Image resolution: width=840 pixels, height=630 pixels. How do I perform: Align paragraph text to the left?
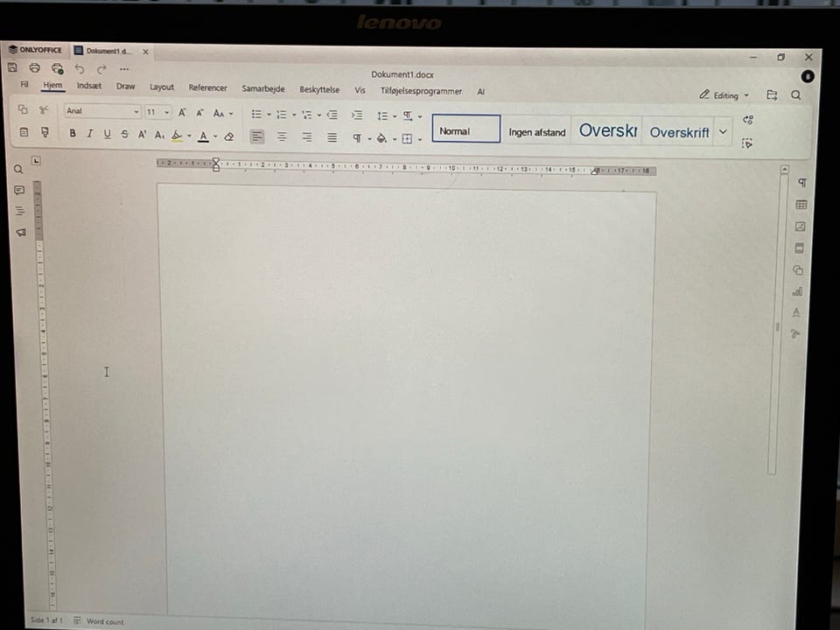coord(257,136)
